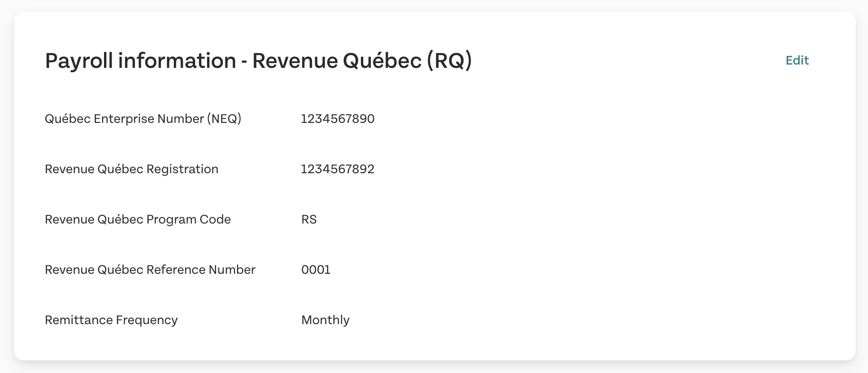Click the Edit link
Image resolution: width=868 pixels, height=373 pixels.
click(797, 60)
